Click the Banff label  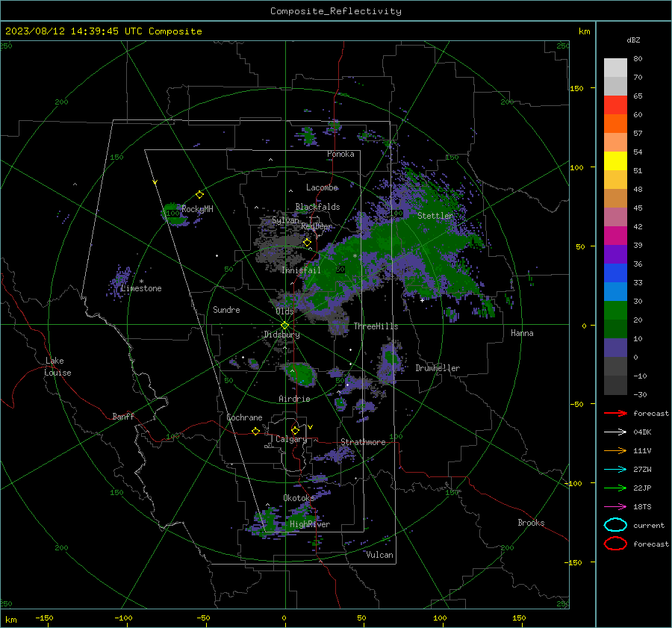pyautogui.click(x=123, y=416)
